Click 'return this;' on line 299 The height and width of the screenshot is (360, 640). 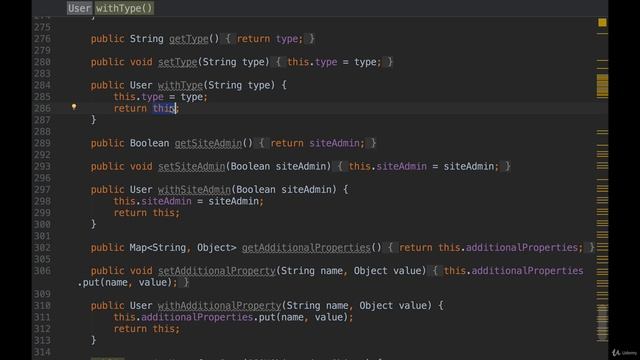147,213
